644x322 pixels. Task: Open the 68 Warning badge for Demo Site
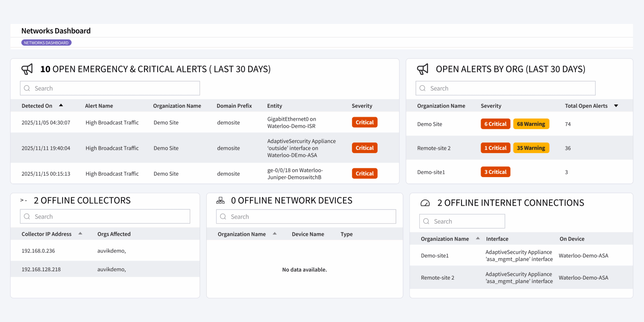coord(531,124)
